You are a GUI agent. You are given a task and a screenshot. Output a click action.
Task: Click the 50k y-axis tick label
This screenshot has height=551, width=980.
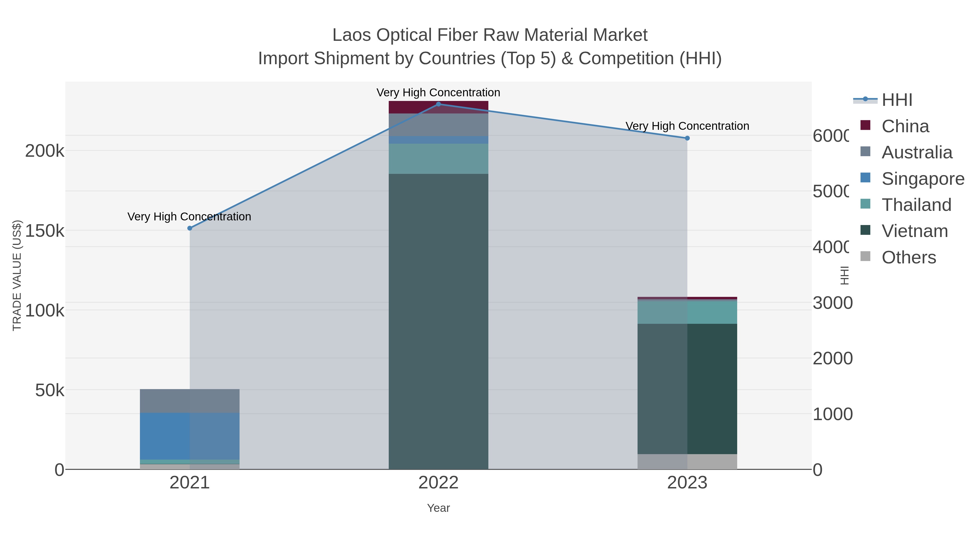tap(50, 390)
